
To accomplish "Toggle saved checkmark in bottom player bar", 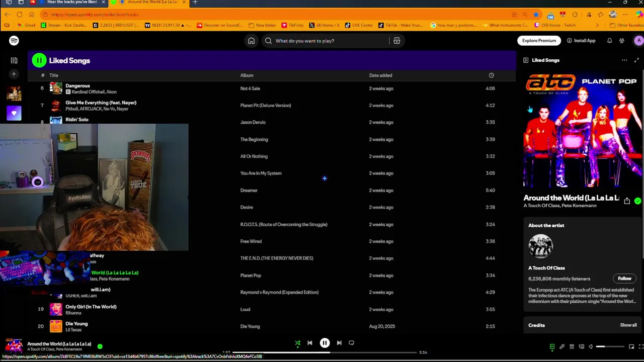I will pyautogui.click(x=100, y=346).
